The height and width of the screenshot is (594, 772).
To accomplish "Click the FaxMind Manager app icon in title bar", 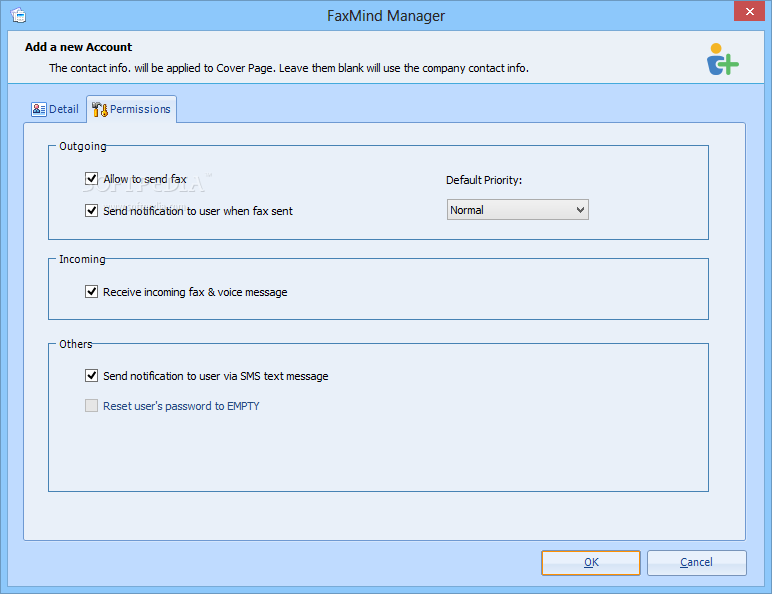I will tap(18, 15).
